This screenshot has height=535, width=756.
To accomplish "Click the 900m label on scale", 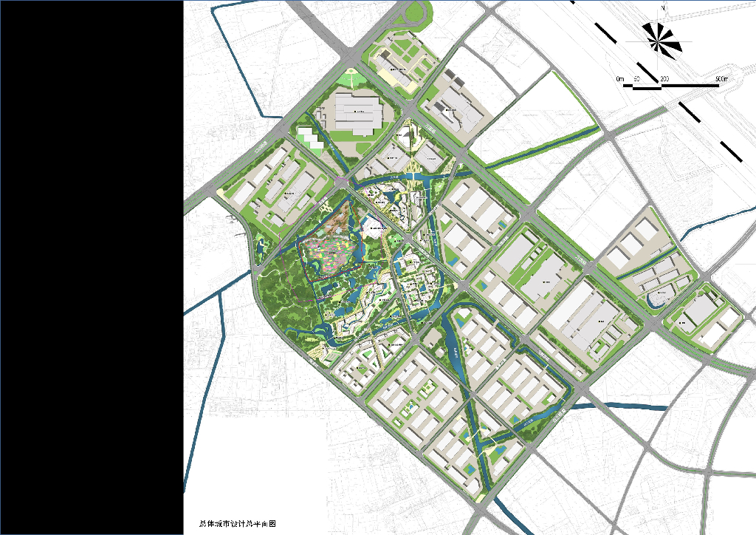I will (x=722, y=78).
